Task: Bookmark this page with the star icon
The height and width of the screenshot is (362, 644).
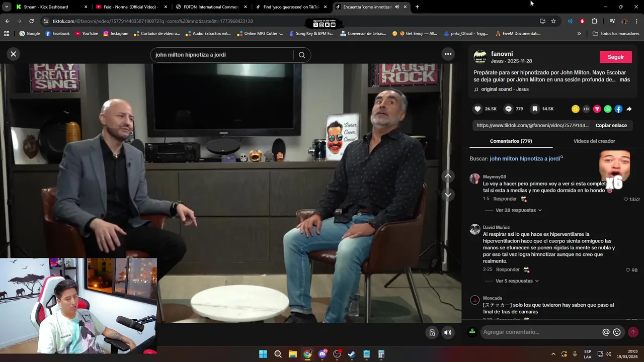Action: point(553,21)
